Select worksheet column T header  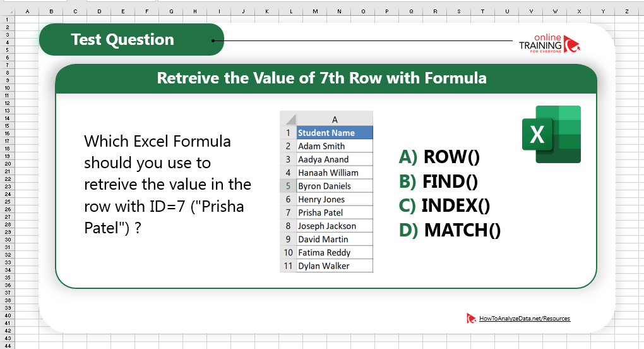pyautogui.click(x=483, y=11)
